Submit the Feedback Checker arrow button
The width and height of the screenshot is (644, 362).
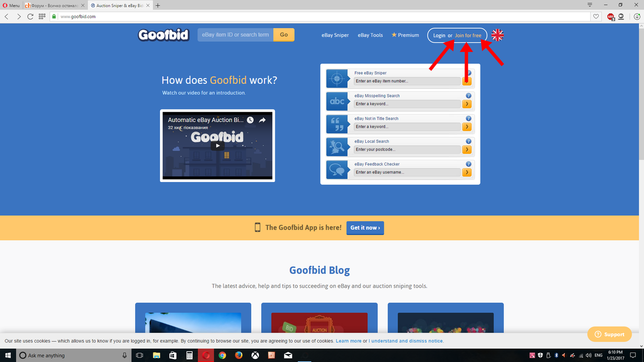467,172
